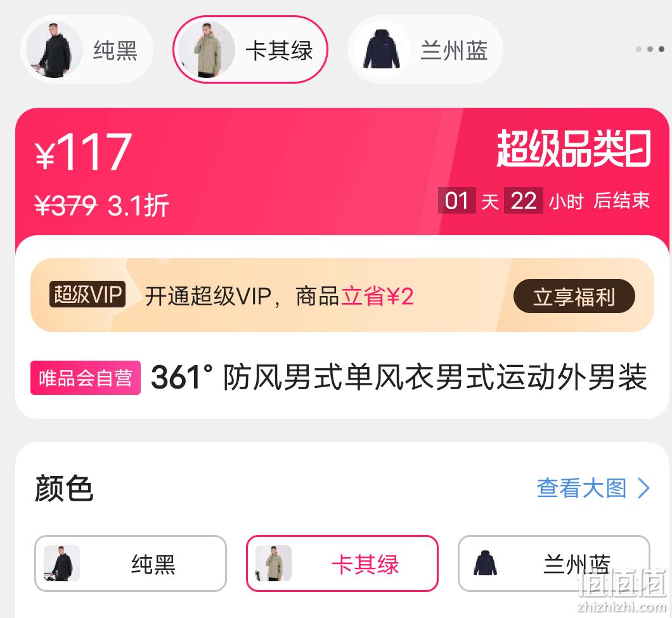672x618 pixels.
Task: Click the 唯品会自营 badge
Action: pos(86,378)
